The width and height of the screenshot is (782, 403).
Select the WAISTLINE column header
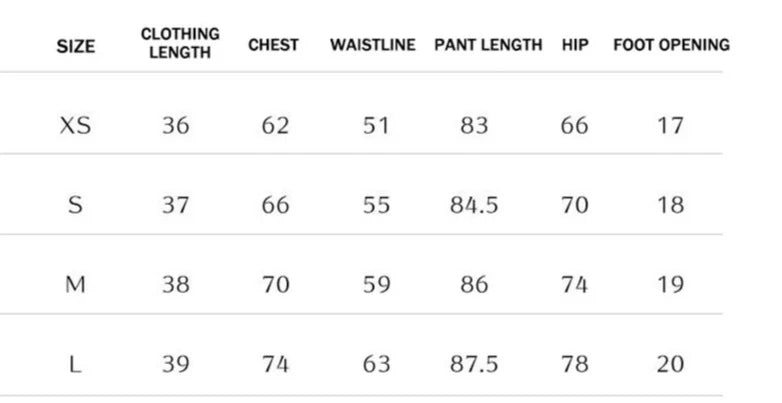[372, 45]
